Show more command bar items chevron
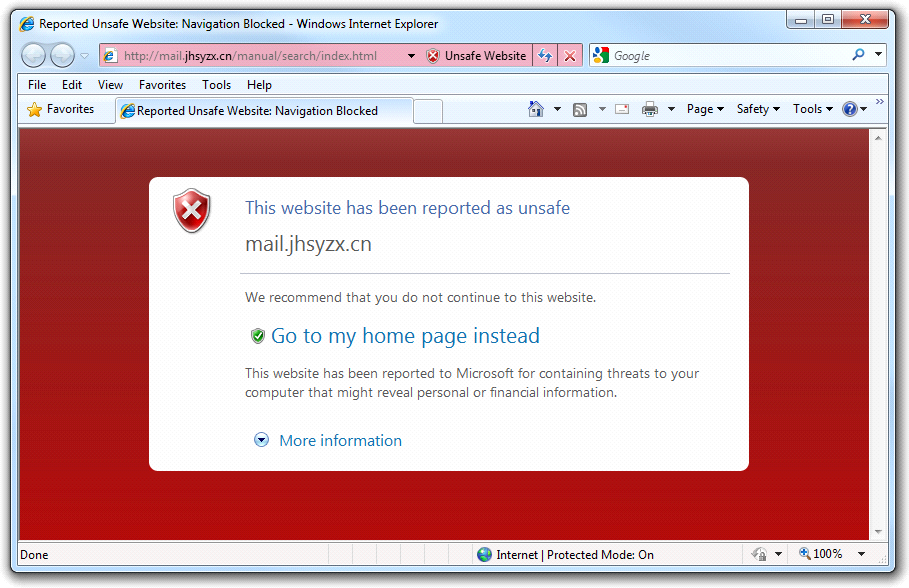909x588 pixels. coord(880,101)
